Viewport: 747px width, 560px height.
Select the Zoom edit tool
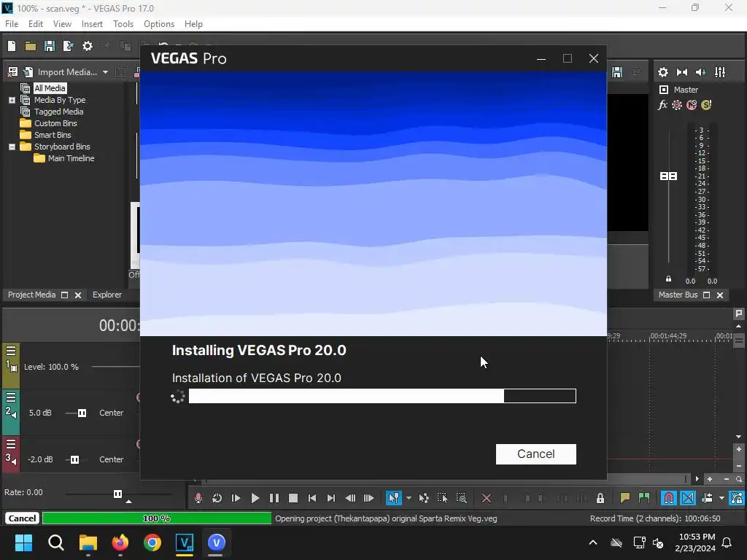(461, 498)
